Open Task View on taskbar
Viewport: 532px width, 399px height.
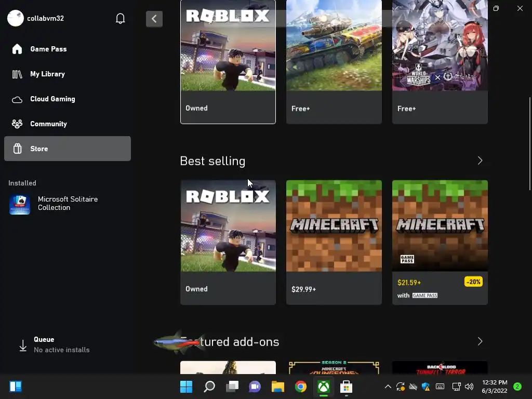click(232, 387)
